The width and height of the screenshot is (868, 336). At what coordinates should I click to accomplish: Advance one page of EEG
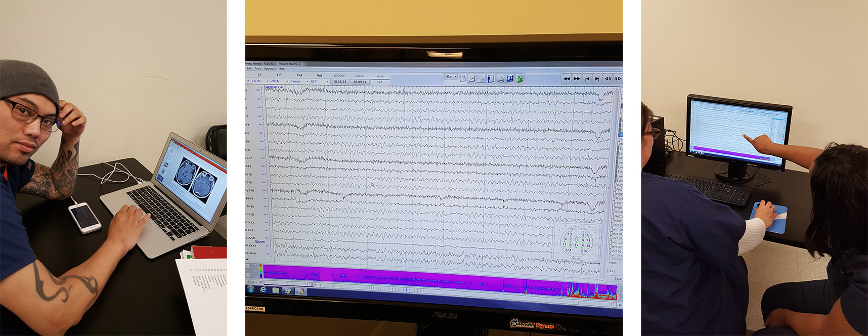(618, 79)
